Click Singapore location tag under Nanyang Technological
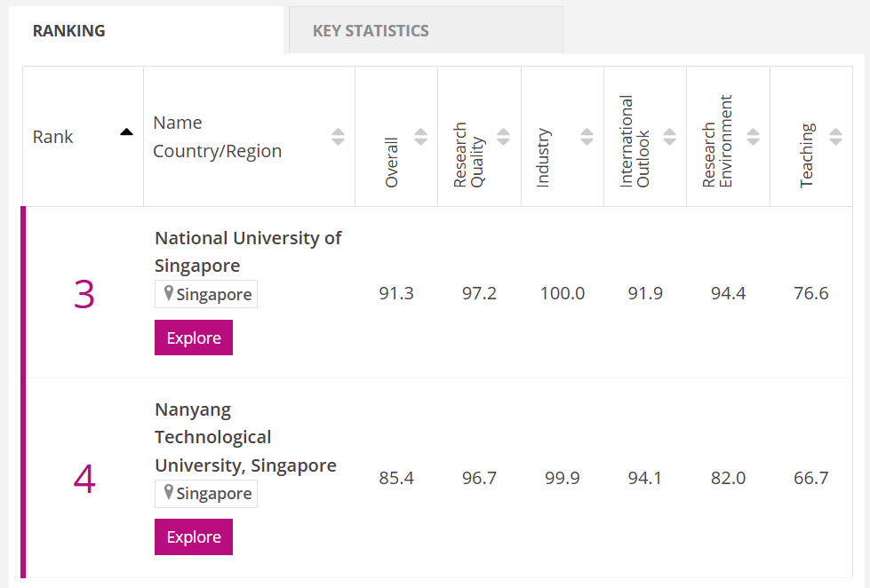870x588 pixels. tap(206, 493)
